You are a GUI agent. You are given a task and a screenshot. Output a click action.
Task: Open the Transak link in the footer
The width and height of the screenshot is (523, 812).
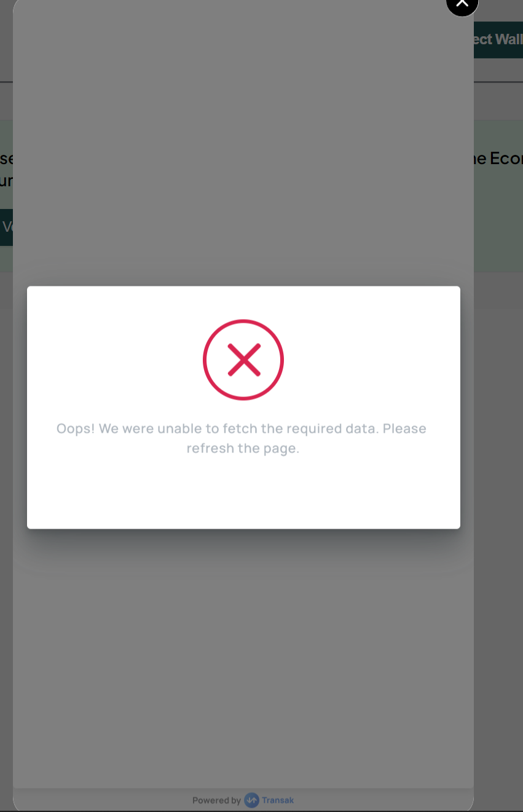point(278,800)
